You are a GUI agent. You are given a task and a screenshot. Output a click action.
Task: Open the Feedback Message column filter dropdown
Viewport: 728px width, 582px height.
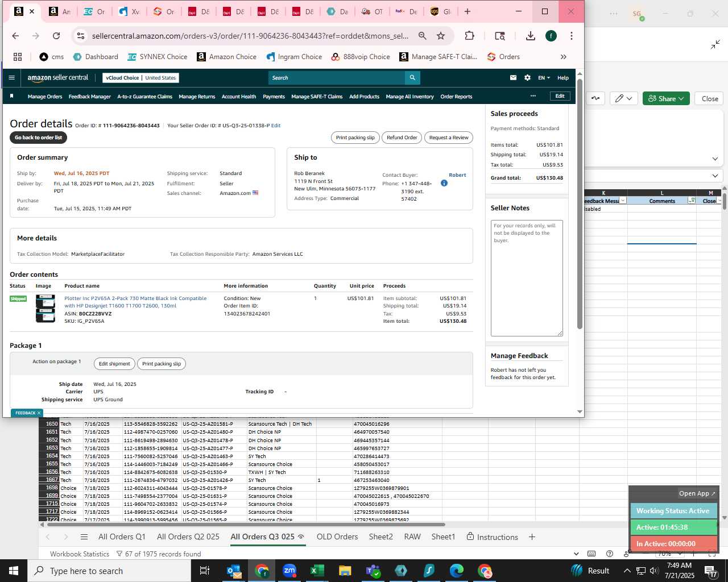pyautogui.click(x=623, y=201)
